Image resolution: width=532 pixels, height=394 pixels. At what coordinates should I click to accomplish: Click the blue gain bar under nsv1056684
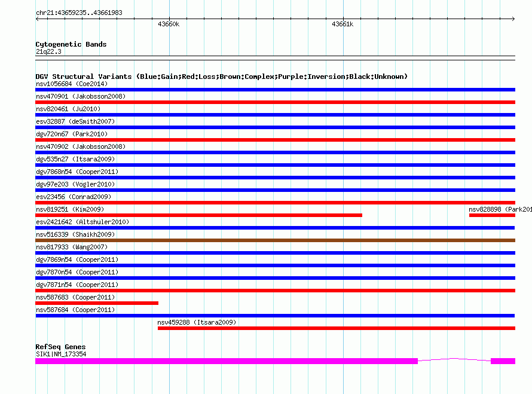click(x=275, y=90)
